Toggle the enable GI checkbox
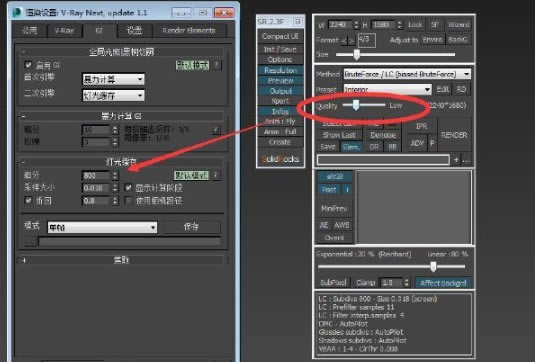This screenshot has height=362, width=535. pyautogui.click(x=28, y=64)
